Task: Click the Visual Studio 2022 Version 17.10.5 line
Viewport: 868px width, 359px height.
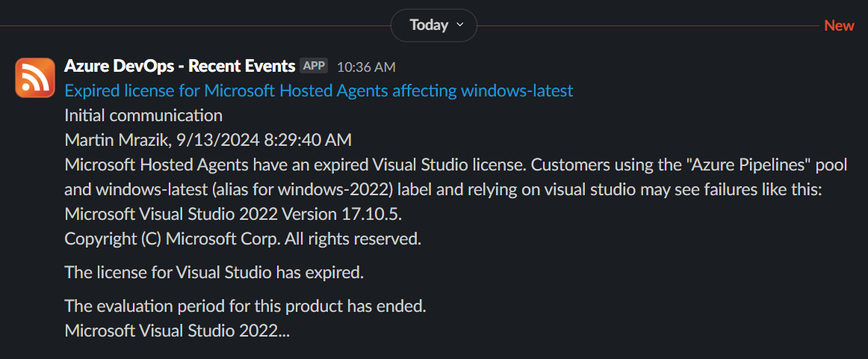Action: click(x=233, y=214)
